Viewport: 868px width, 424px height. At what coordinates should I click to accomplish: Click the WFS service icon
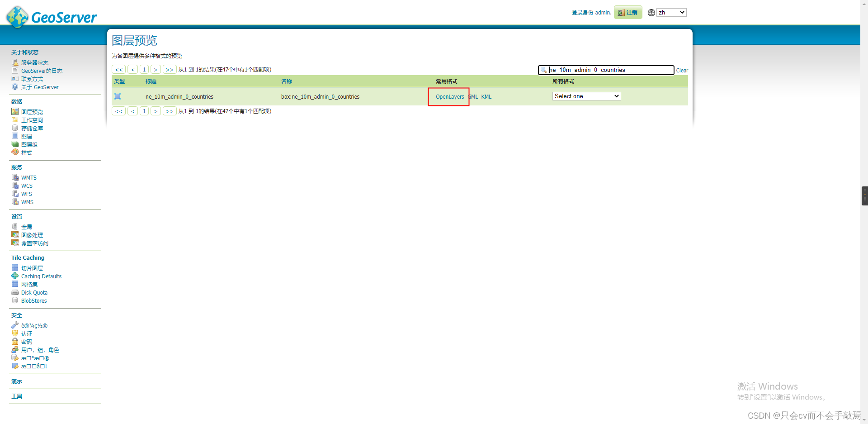pyautogui.click(x=15, y=194)
